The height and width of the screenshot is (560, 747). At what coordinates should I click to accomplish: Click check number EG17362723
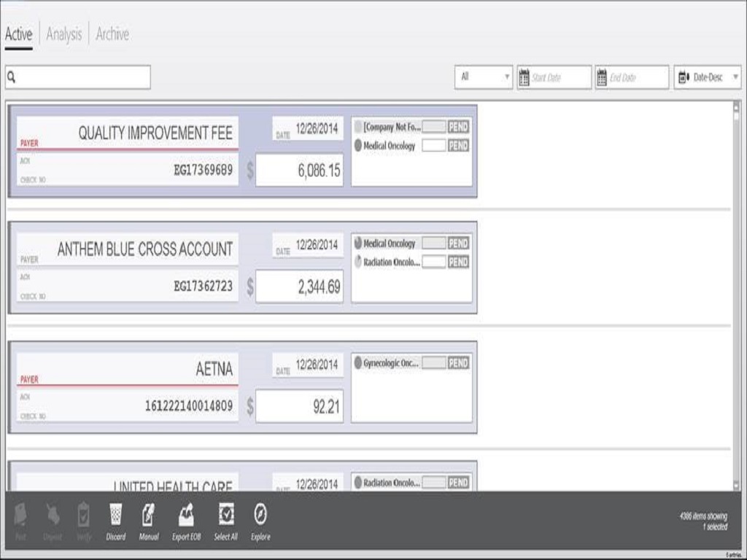pos(203,286)
